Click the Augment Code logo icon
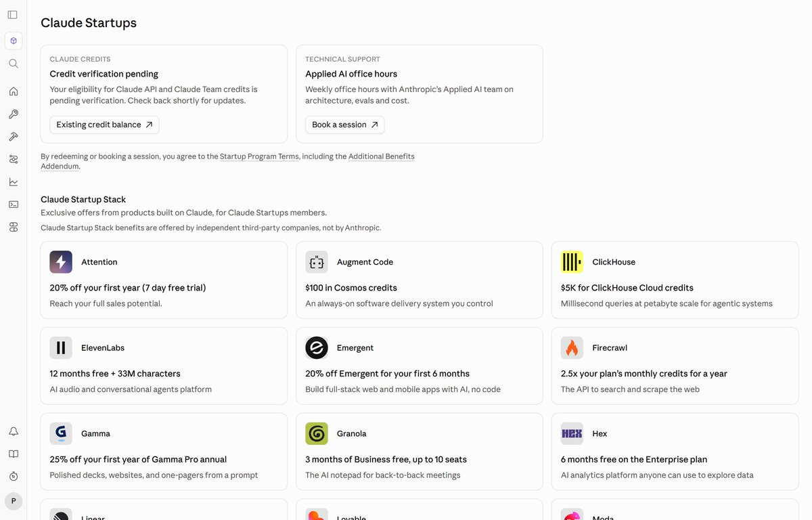 pos(317,262)
